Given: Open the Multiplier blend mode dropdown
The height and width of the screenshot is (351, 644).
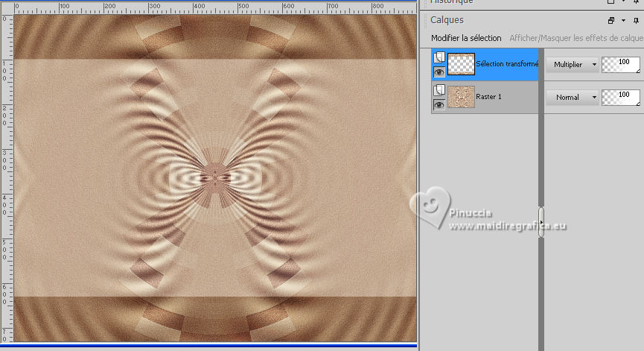Looking at the screenshot, I should (x=573, y=65).
